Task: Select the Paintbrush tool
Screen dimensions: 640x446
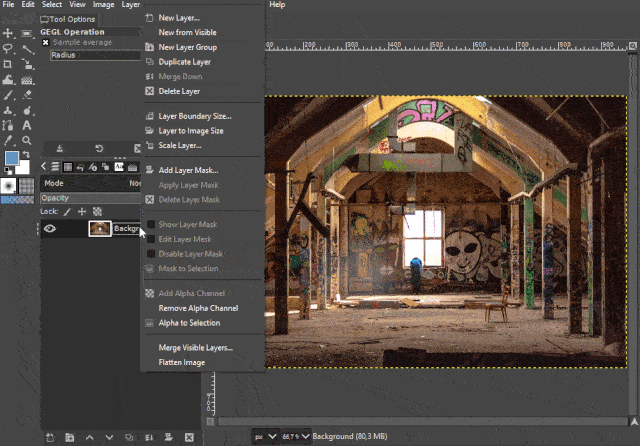Action: (x=8, y=95)
